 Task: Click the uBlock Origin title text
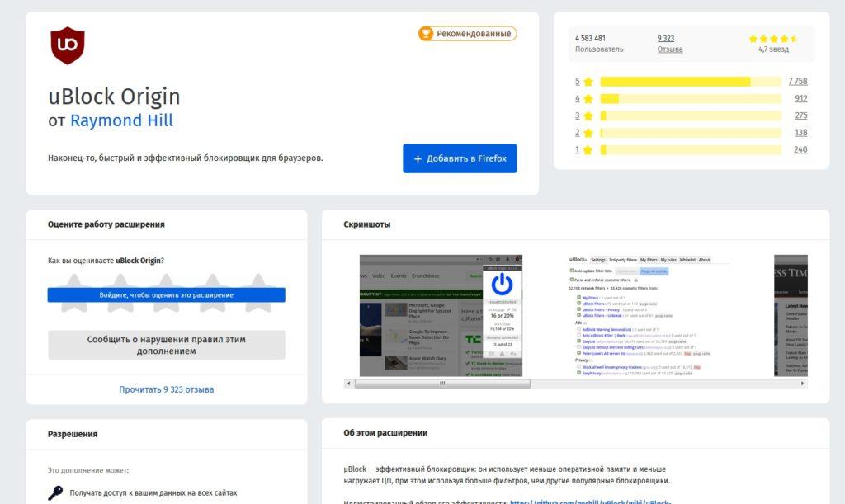[x=114, y=97]
